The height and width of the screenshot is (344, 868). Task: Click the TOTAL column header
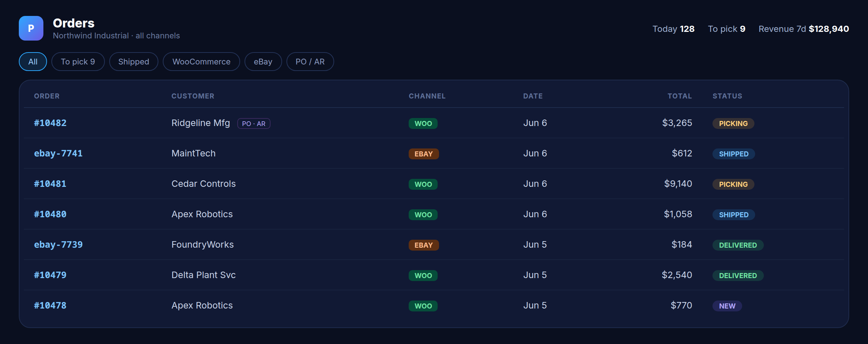point(680,96)
